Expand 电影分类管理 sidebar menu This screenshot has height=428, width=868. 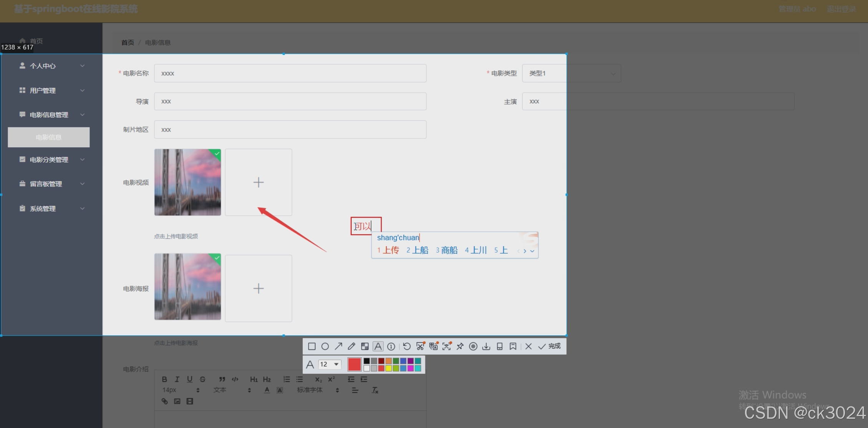tap(51, 160)
